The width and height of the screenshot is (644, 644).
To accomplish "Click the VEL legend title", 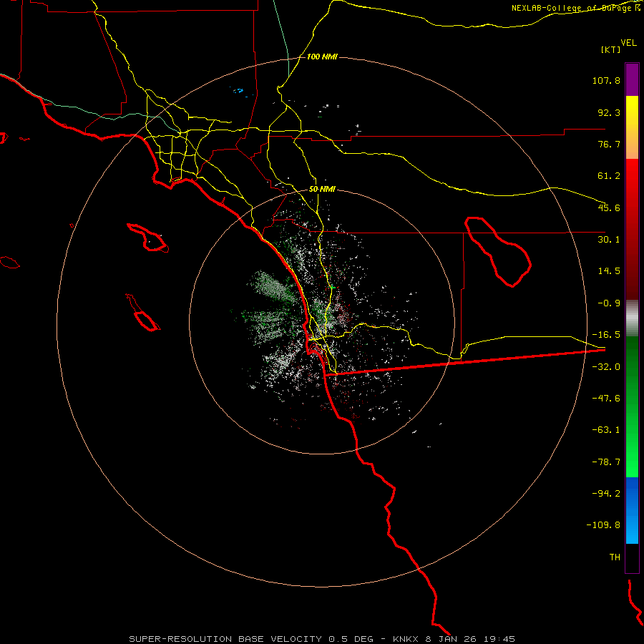I will pyautogui.click(x=628, y=42).
